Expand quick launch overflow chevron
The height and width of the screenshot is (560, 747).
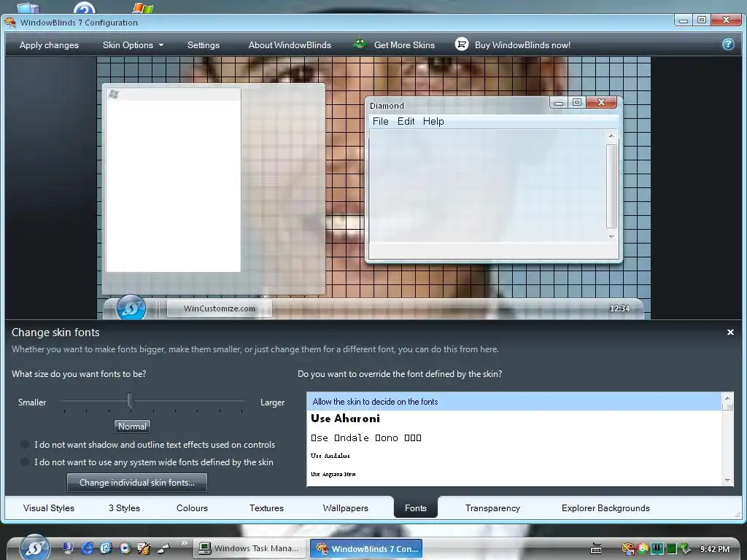click(185, 542)
